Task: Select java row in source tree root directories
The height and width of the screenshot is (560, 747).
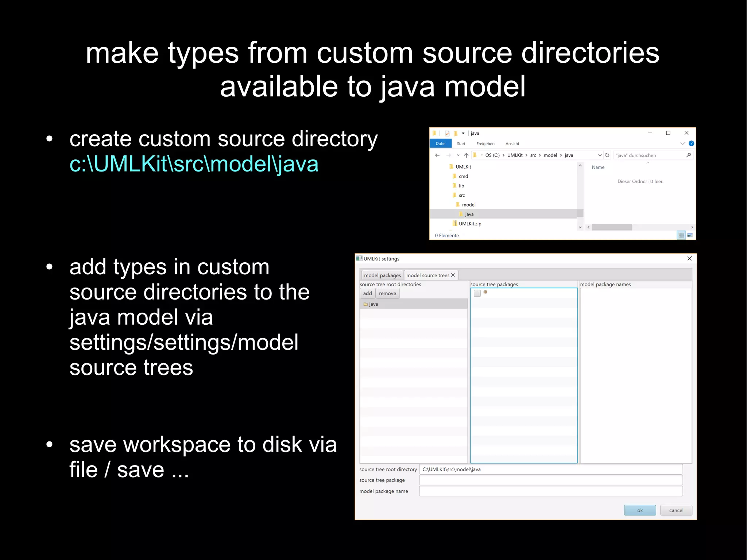Action: coord(414,304)
